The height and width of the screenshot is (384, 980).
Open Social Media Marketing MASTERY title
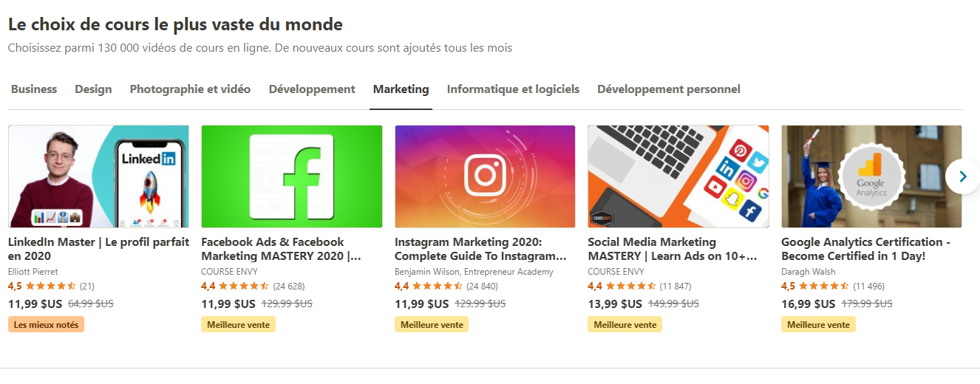tap(672, 249)
